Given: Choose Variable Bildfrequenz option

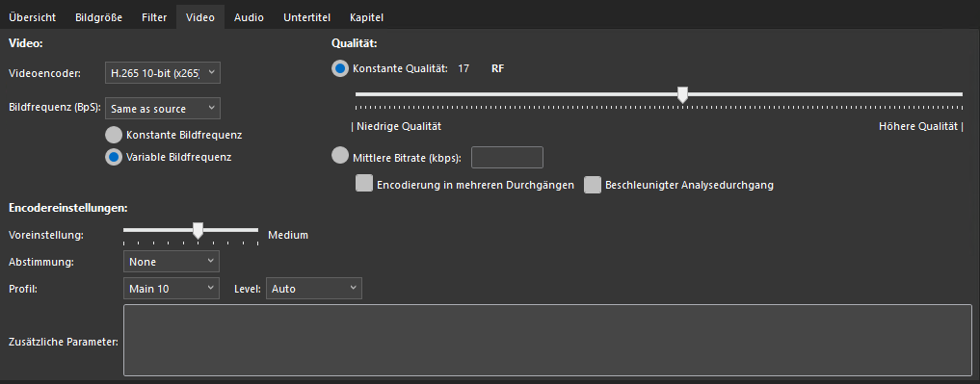Looking at the screenshot, I should (113, 157).
